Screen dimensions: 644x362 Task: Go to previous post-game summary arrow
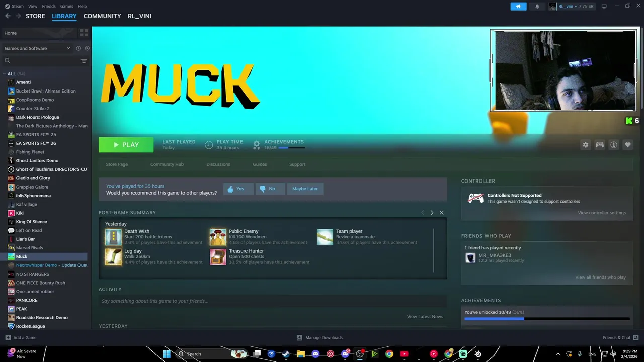423,213
